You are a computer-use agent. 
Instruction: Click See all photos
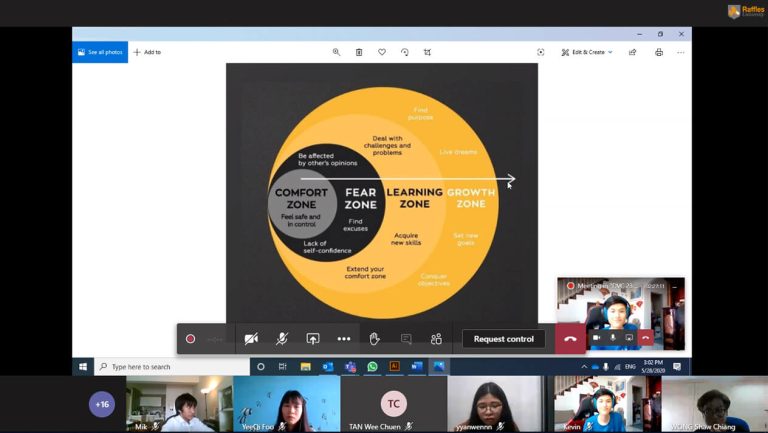100,52
